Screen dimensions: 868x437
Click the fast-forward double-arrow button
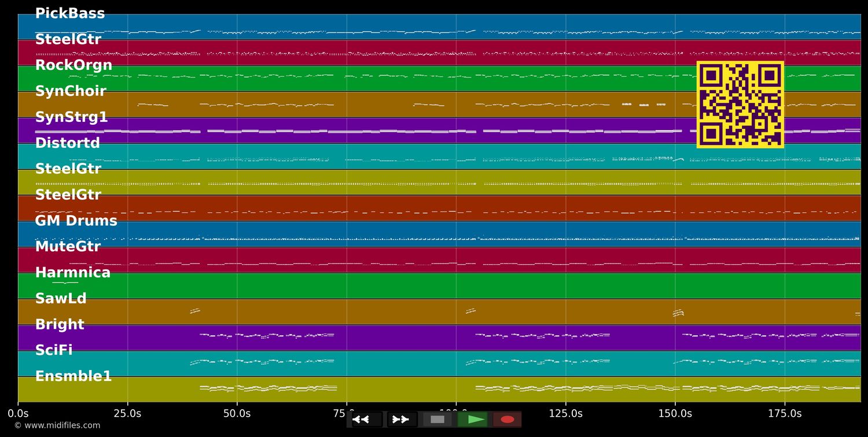[x=402, y=420]
